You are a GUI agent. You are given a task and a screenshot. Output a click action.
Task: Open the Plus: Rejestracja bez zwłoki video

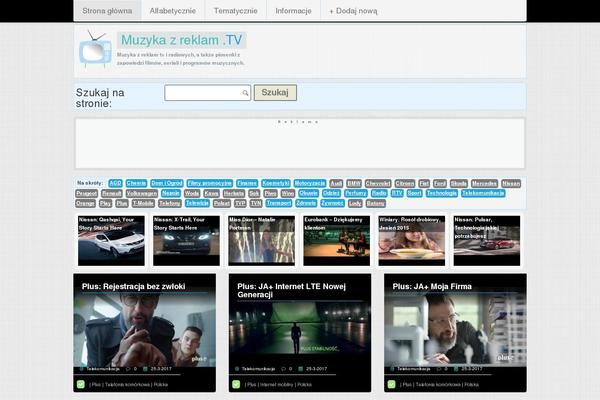[x=145, y=333]
